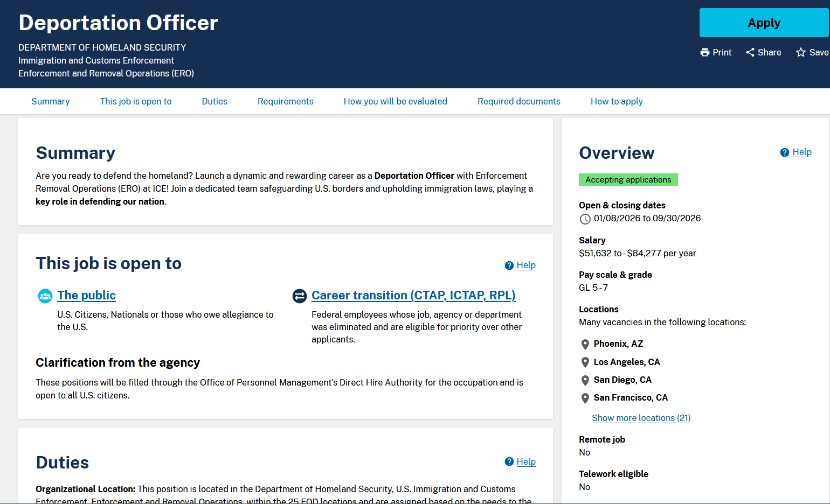Click Help link beside This job is open to

(526, 265)
